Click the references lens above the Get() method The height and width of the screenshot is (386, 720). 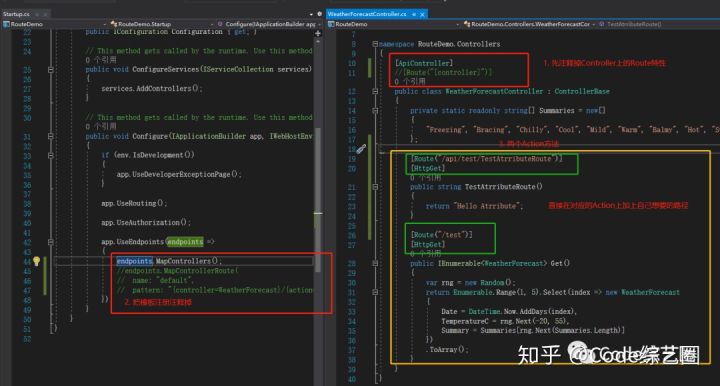click(x=425, y=253)
